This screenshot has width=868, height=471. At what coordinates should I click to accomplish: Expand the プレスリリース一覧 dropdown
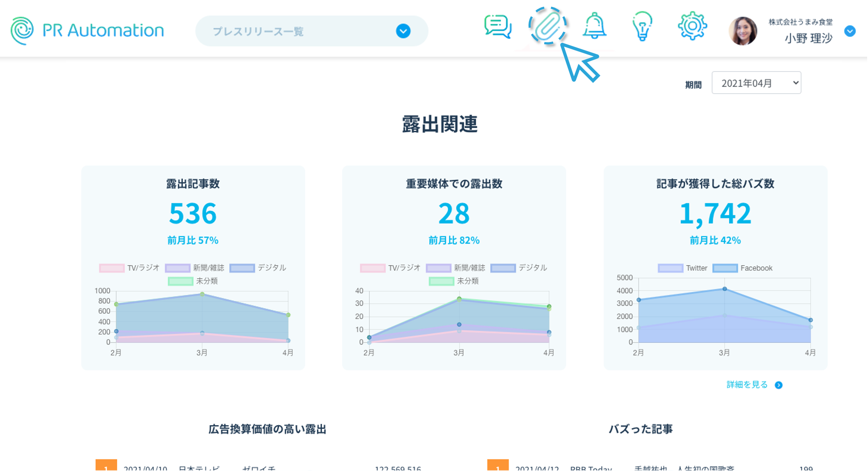[403, 31]
